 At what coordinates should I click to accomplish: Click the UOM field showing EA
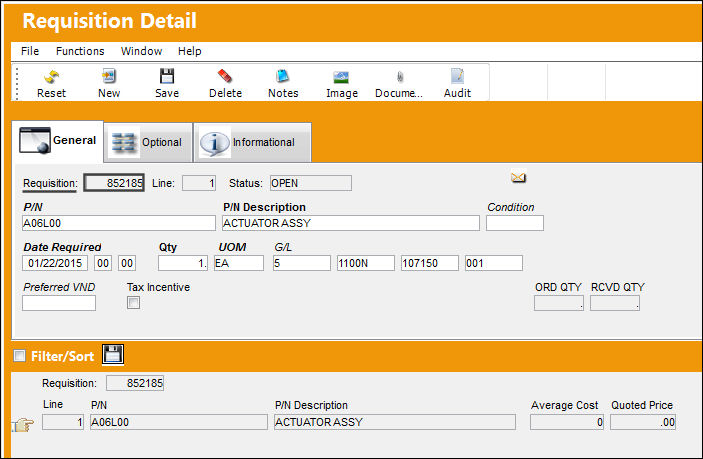[239, 263]
